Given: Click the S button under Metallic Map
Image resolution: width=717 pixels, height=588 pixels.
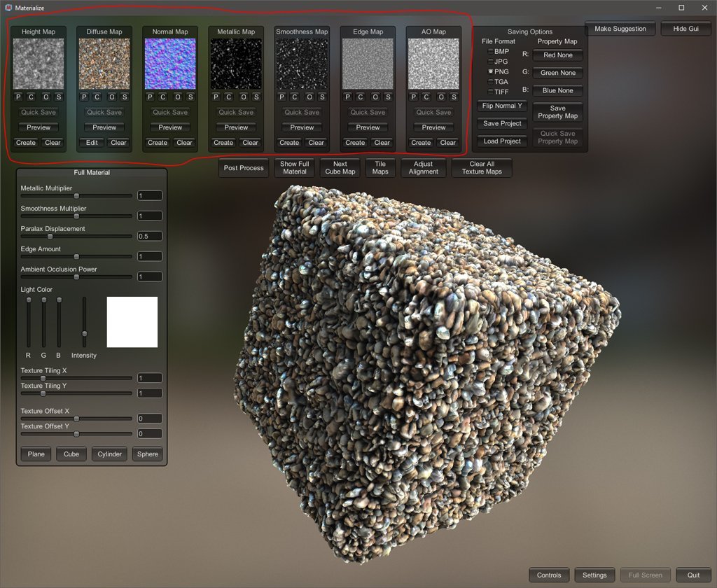Looking at the screenshot, I should [256, 97].
